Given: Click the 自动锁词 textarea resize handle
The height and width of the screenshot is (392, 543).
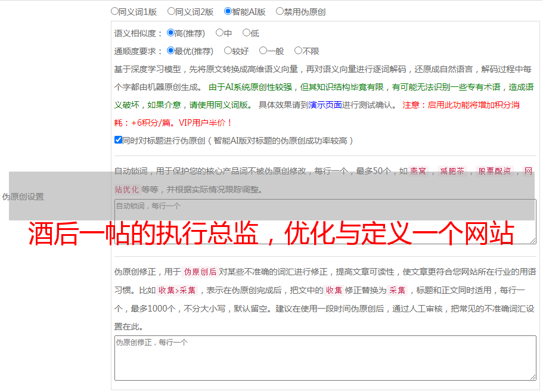Looking at the screenshot, I should pyautogui.click(x=533, y=241).
